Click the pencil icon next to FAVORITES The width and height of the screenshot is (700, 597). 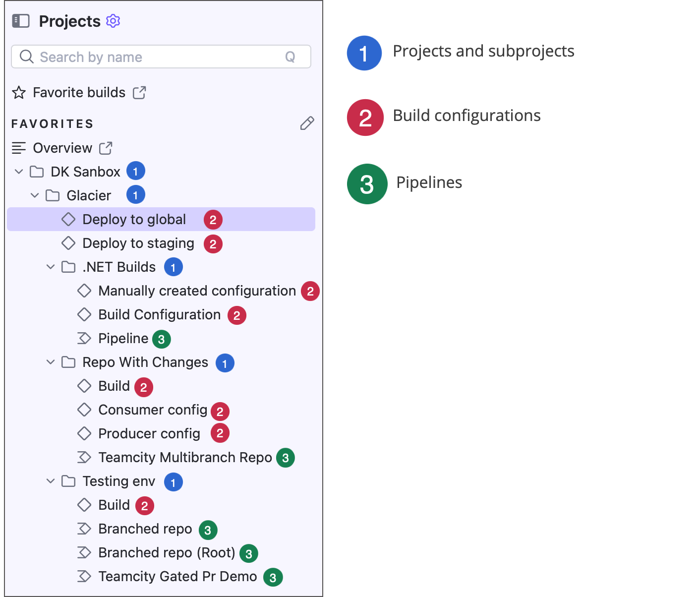coord(307,123)
